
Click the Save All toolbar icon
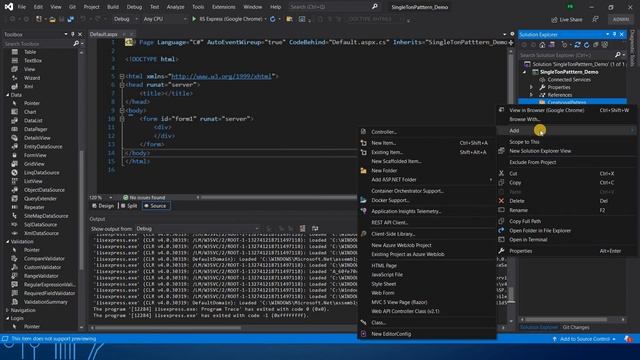(x=70, y=19)
